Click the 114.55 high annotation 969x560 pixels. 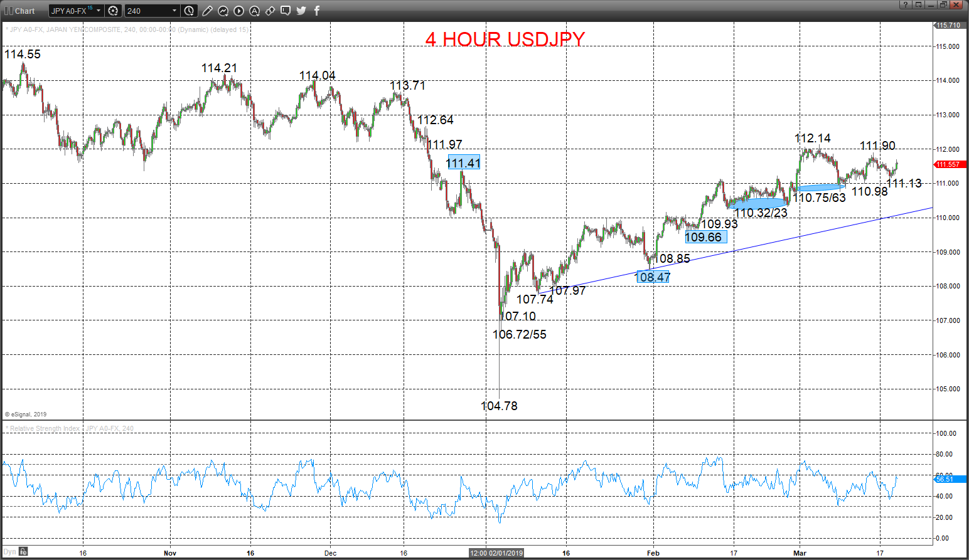pyautogui.click(x=23, y=54)
